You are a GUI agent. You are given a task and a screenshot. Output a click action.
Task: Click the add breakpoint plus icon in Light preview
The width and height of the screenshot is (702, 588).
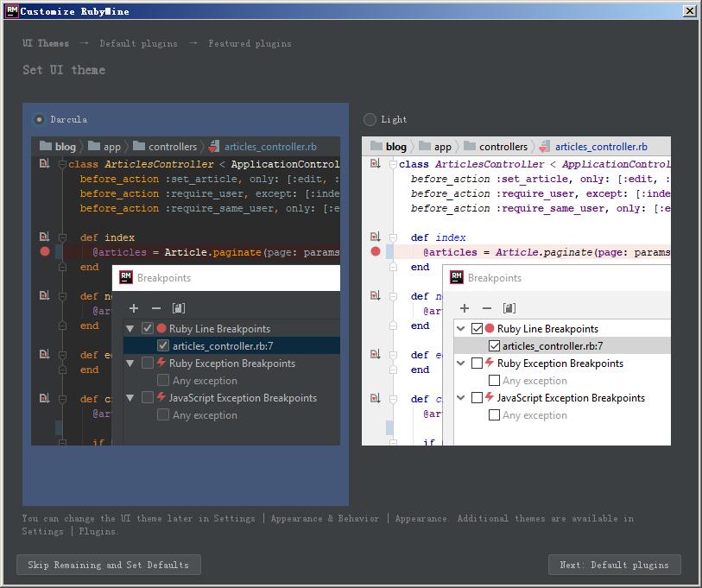tap(465, 308)
